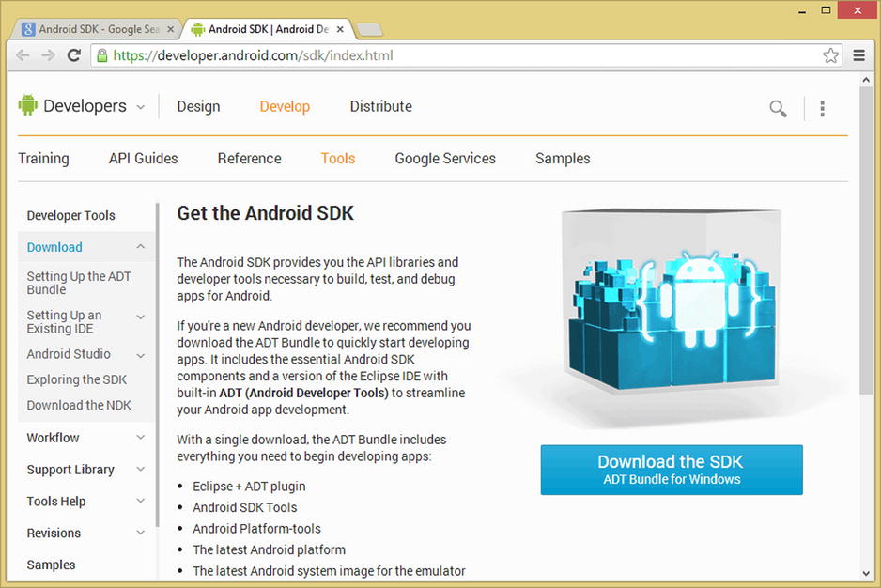
Task: Open the vertical dots overflow menu
Action: pyautogui.click(x=822, y=108)
